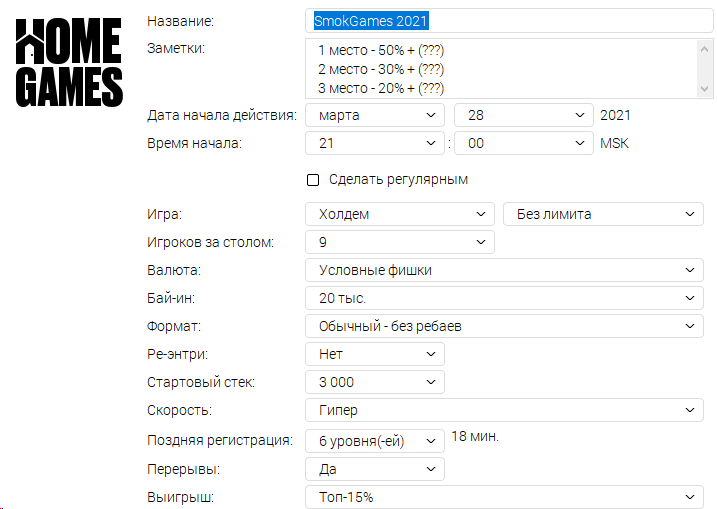Click the Home Games logo
The width and height of the screenshot is (717, 509).
tap(69, 62)
